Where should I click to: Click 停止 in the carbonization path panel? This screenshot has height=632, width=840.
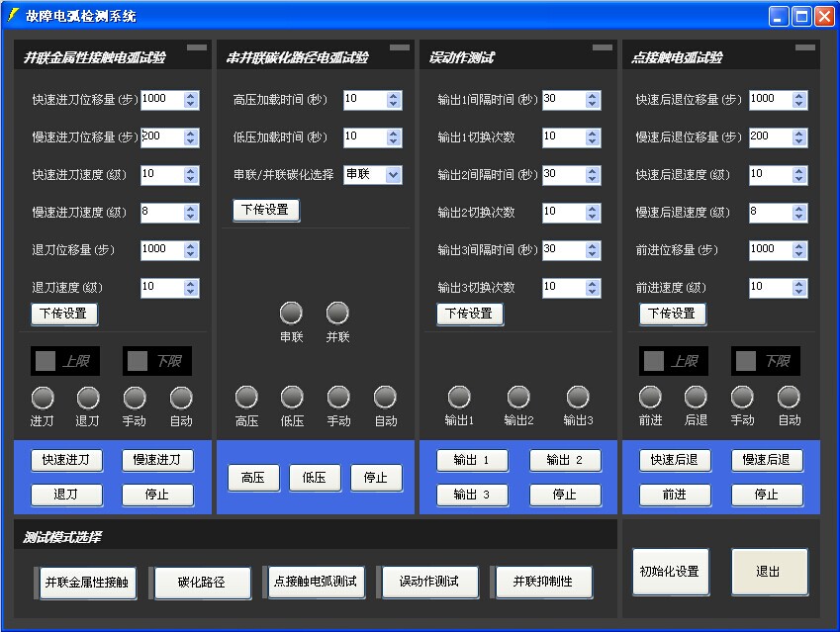click(376, 477)
